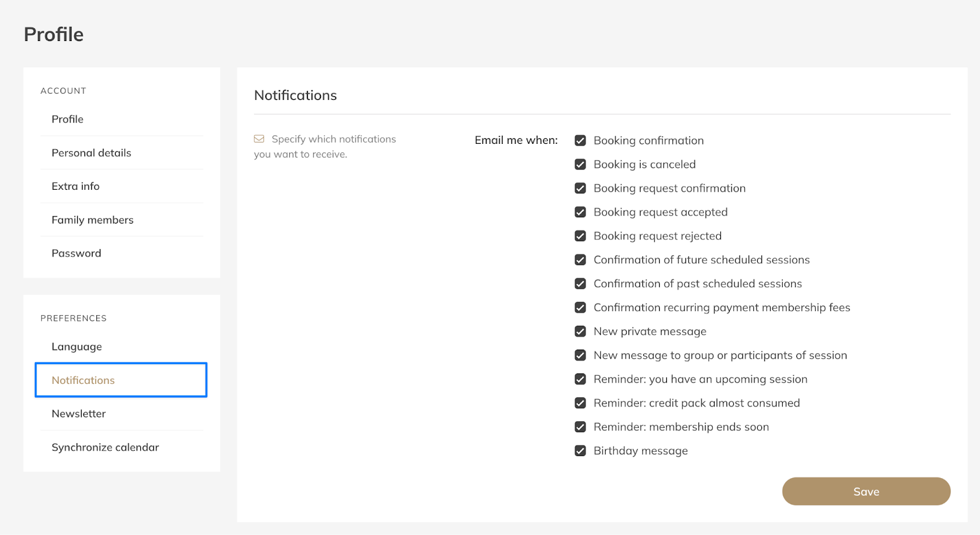Toggle Reminder: membership ends soon checkbox
Screen dimensions: 980x535
[x=580, y=427]
